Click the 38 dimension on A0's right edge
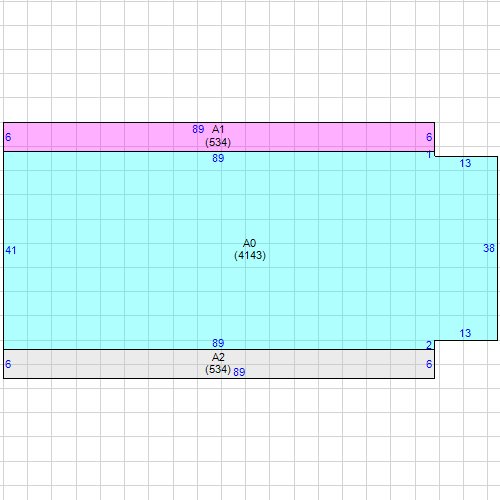Viewport: 500px width, 500px height. click(489, 248)
